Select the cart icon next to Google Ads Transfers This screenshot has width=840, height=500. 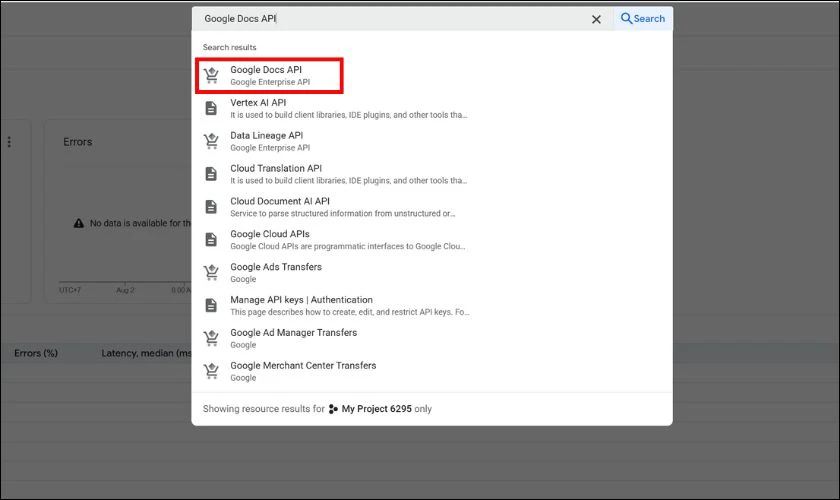click(212, 272)
